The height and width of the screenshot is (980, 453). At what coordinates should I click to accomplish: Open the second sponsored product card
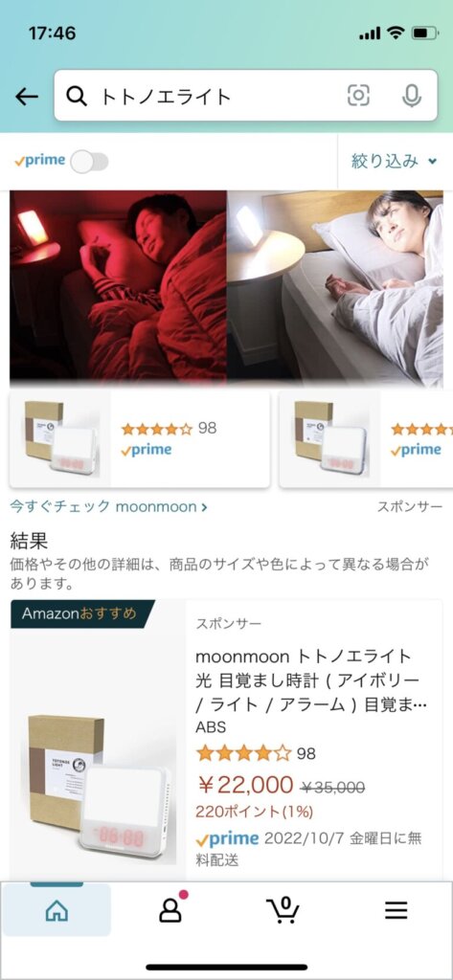[x=366, y=439]
